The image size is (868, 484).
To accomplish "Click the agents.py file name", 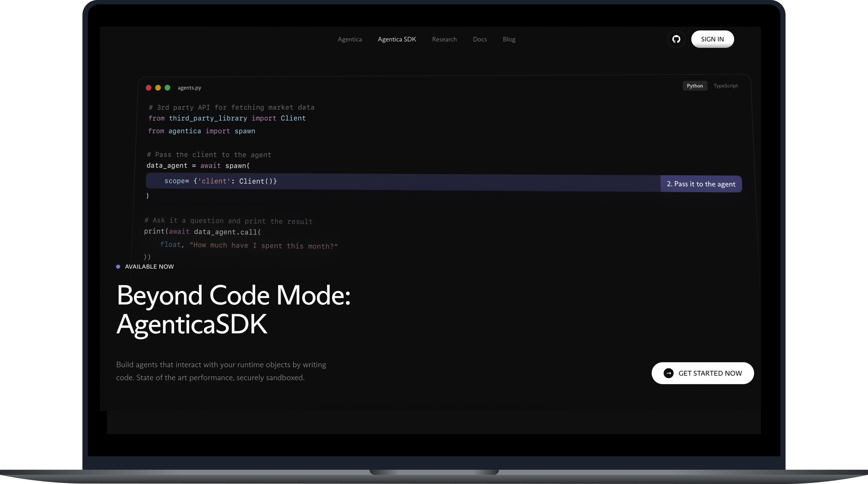I will pyautogui.click(x=189, y=88).
